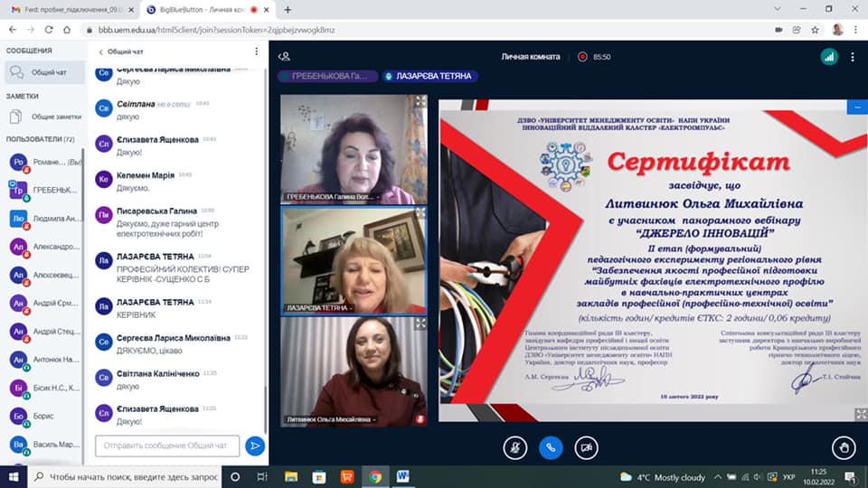Make ГРЕБЕНЬКОВА Галина's webcam fullscreen

[420, 102]
